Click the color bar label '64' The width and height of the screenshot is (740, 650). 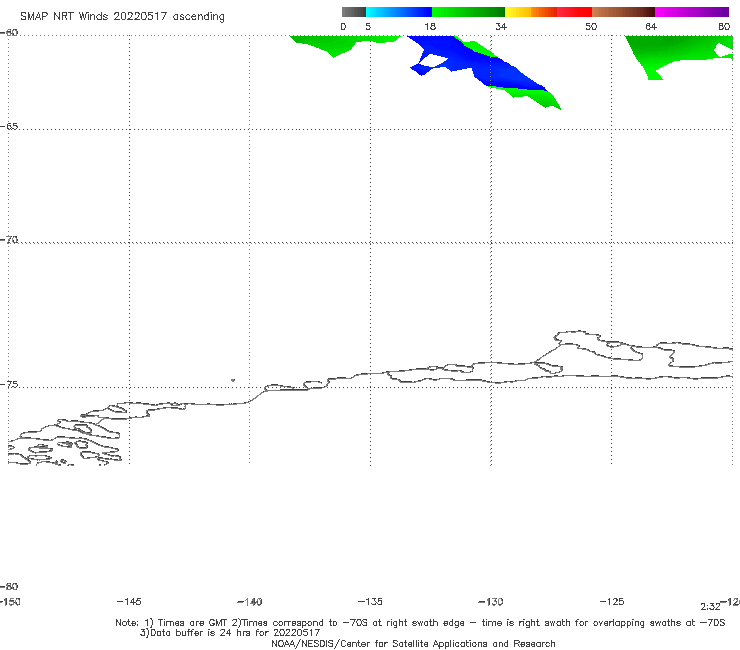coord(651,26)
